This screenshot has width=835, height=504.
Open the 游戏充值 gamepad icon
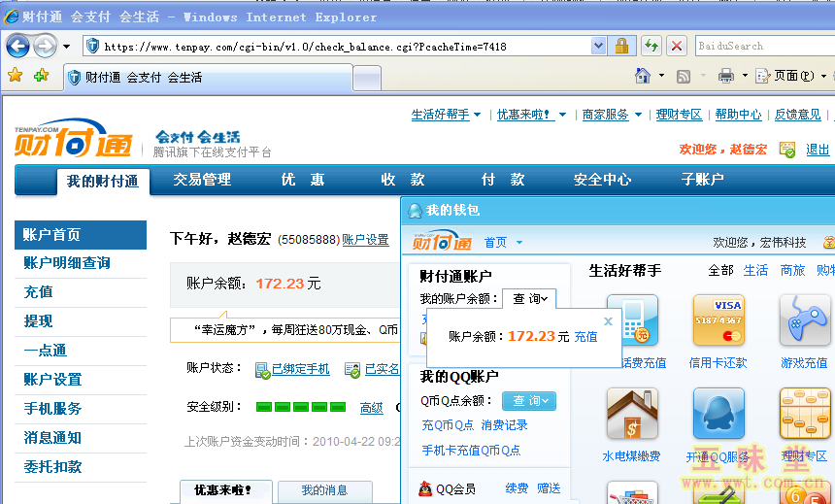804,320
